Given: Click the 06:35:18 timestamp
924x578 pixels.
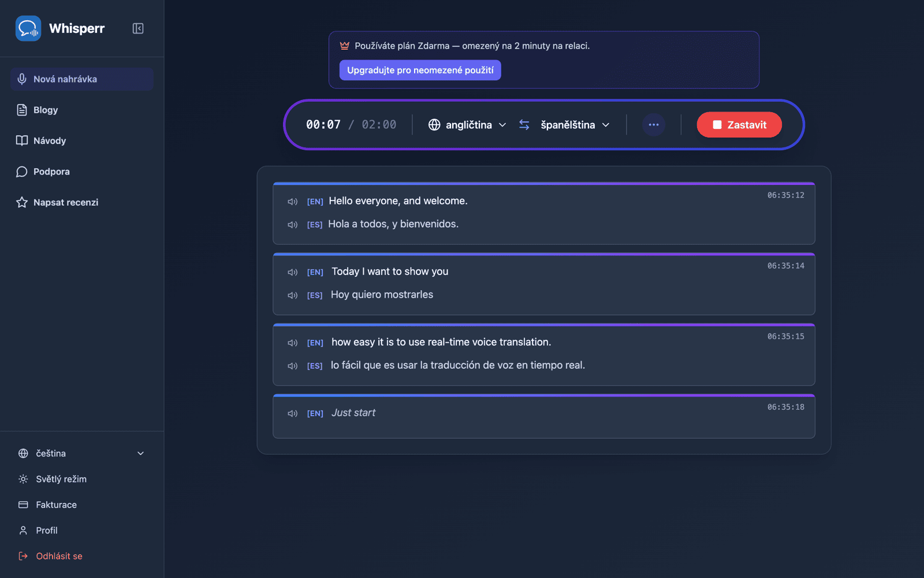Looking at the screenshot, I should click(x=785, y=407).
